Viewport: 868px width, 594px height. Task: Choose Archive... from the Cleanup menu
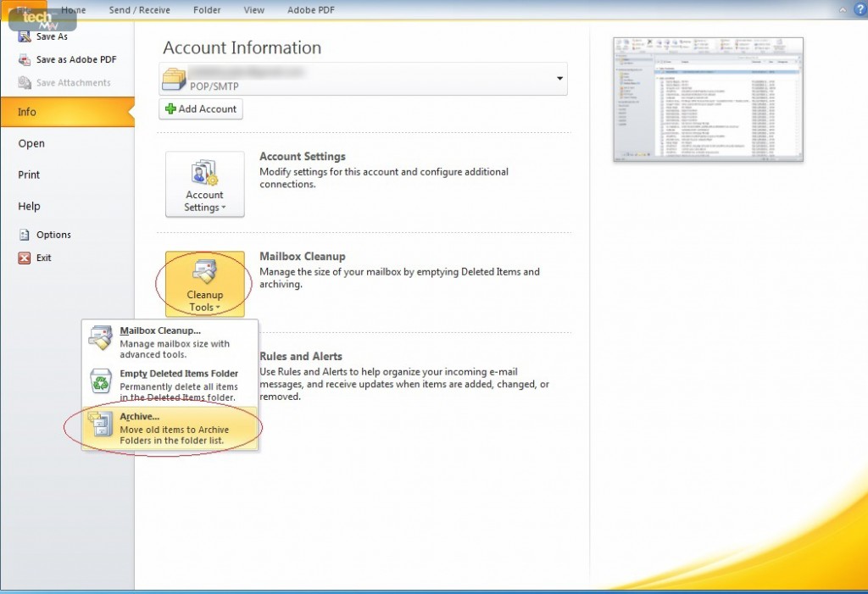[x=170, y=428]
